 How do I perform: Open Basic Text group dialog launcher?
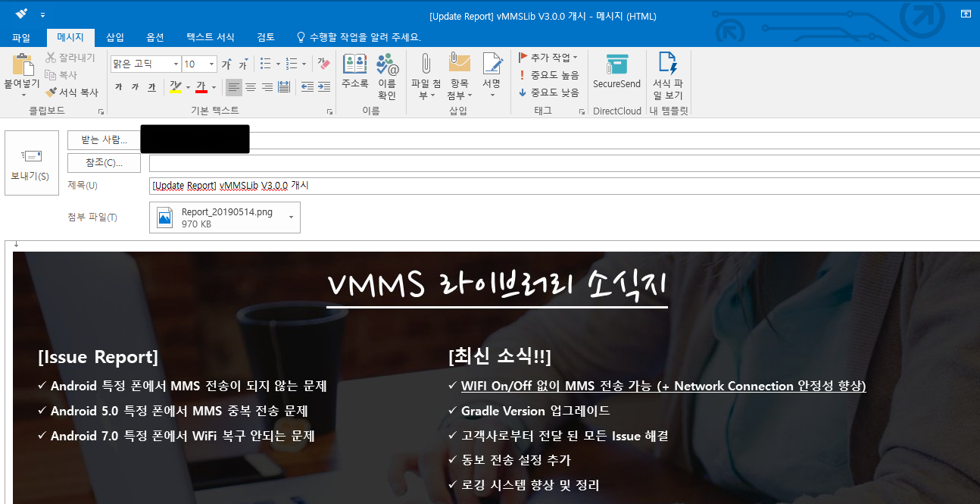(329, 111)
